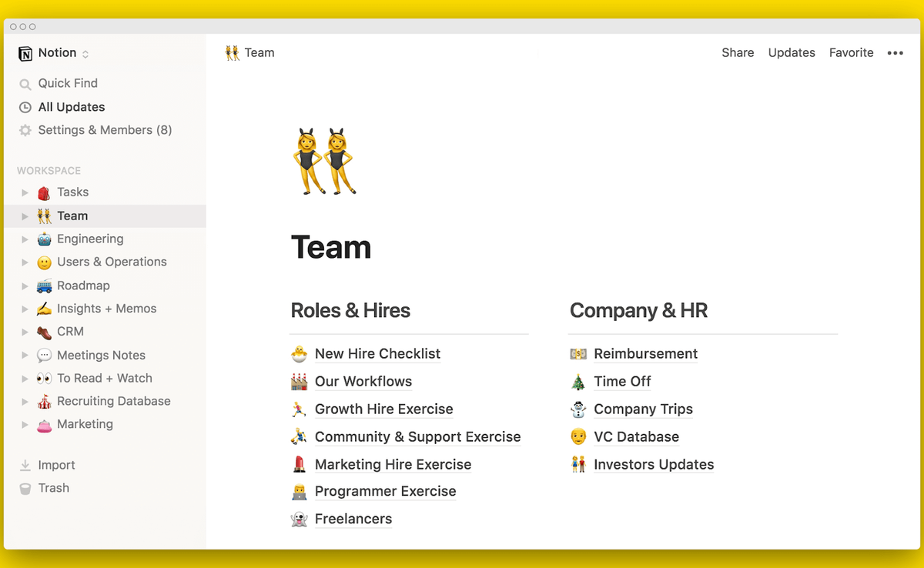
Task: Expand the Team page triangle
Action: coord(25,216)
